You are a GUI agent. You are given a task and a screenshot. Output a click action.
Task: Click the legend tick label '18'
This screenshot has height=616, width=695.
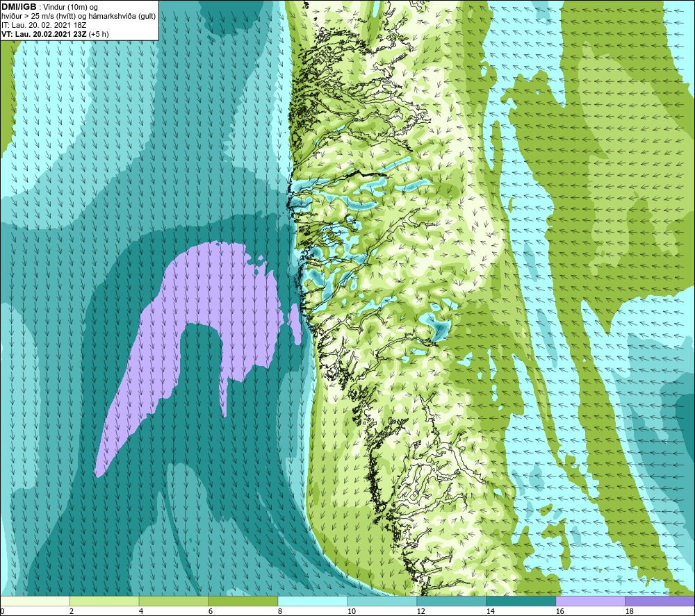coord(629,611)
